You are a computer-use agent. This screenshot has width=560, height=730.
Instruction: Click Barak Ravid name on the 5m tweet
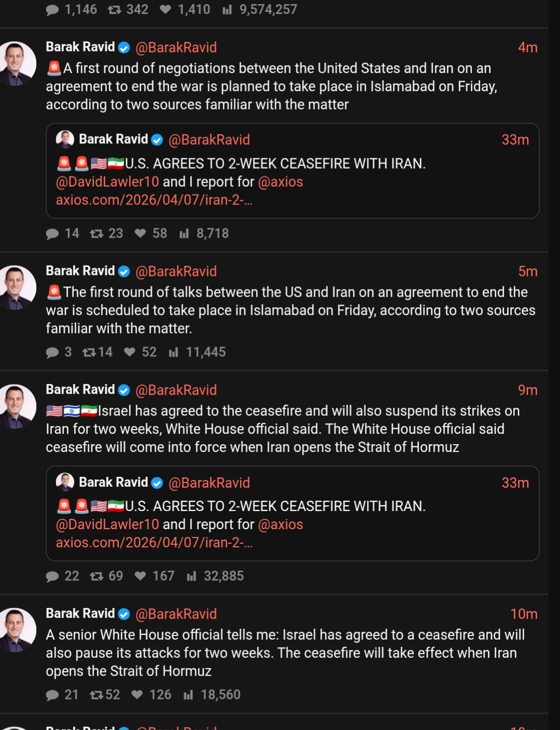(x=80, y=271)
